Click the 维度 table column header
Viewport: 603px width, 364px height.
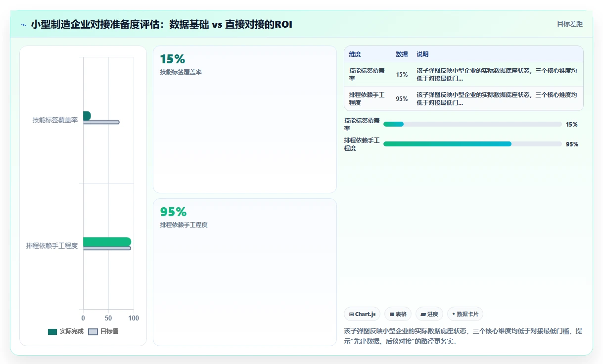click(x=355, y=54)
